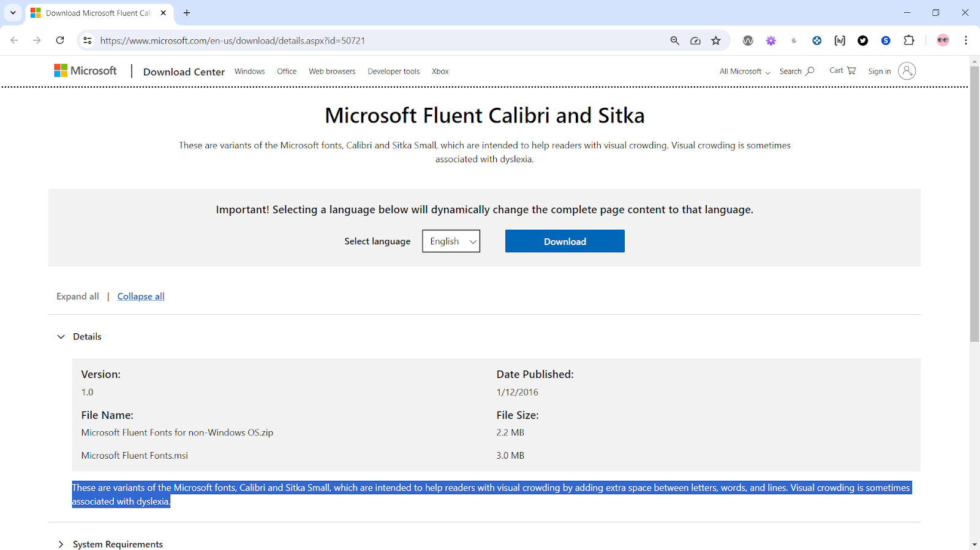Click Microsoft Fluent Fonts for non-Windows OS.zip text
This screenshot has height=550, width=980.
[177, 432]
